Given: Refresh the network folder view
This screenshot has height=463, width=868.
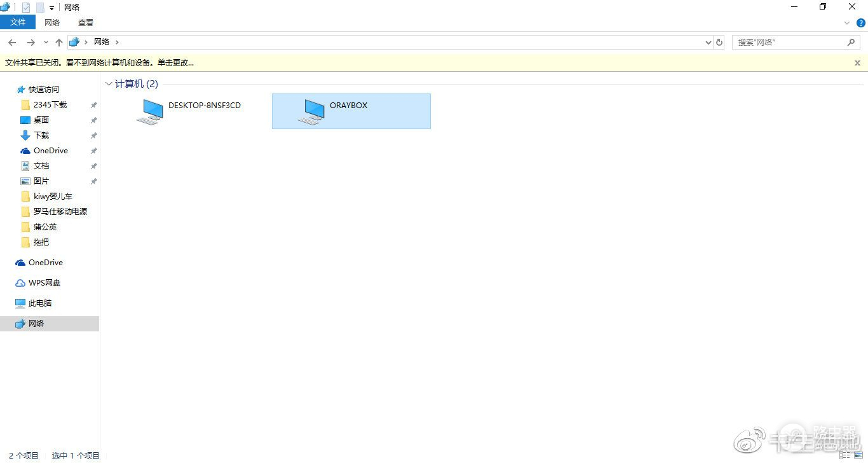Looking at the screenshot, I should click(719, 42).
